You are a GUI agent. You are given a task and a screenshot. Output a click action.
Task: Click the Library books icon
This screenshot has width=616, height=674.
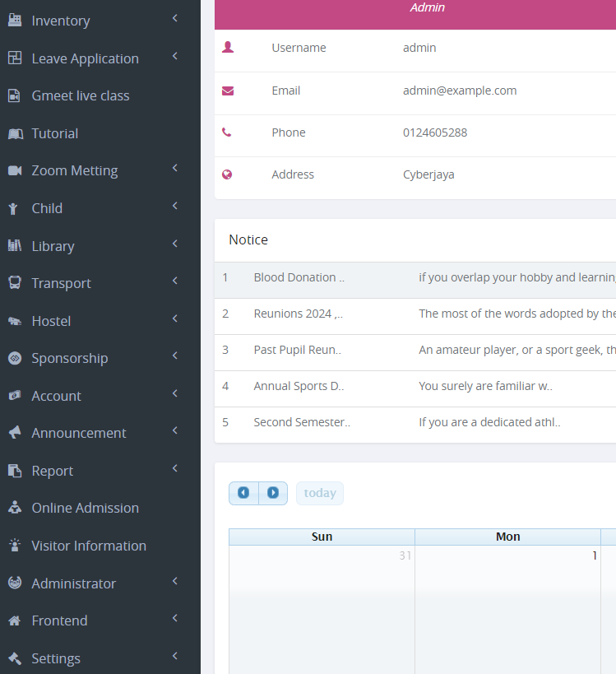tap(15, 246)
